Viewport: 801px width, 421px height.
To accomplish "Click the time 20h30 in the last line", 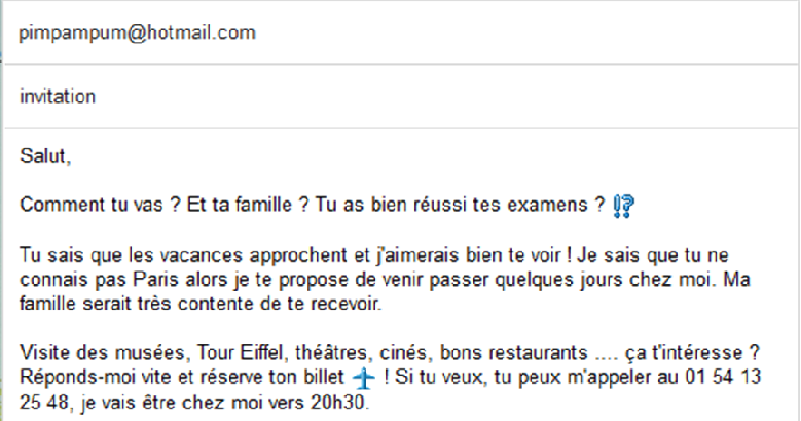I will click(338, 403).
